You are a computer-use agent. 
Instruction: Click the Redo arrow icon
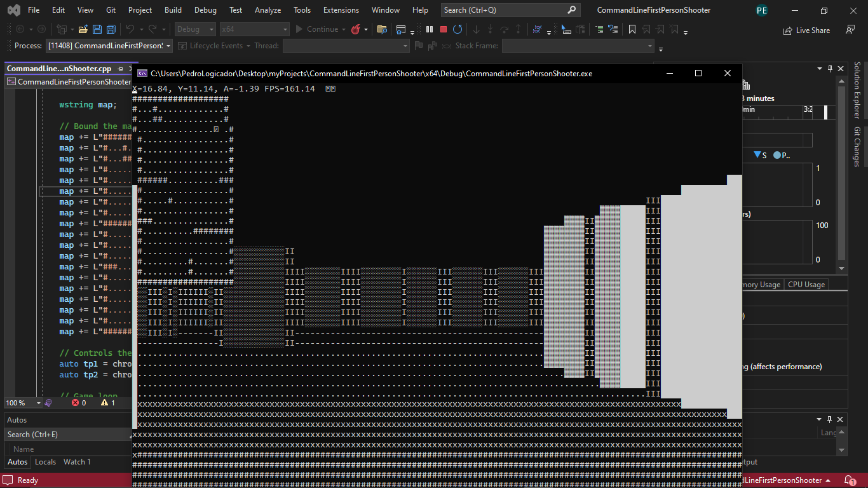[153, 29]
